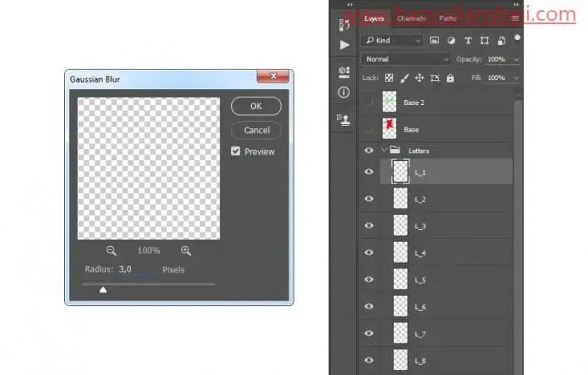Hide the L_4 layer
Image resolution: width=588 pixels, height=375 pixels.
pyautogui.click(x=369, y=252)
